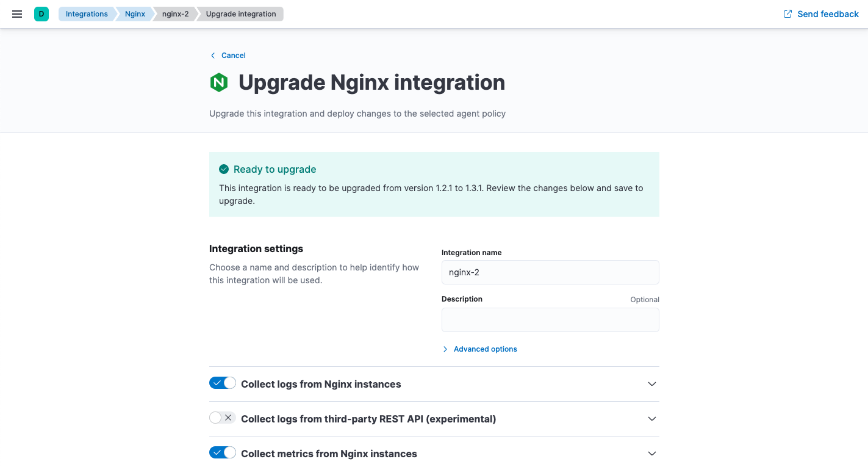Open the nginx-2 breadcrumb entry
Screen dimensions: 868x467
[x=174, y=13]
